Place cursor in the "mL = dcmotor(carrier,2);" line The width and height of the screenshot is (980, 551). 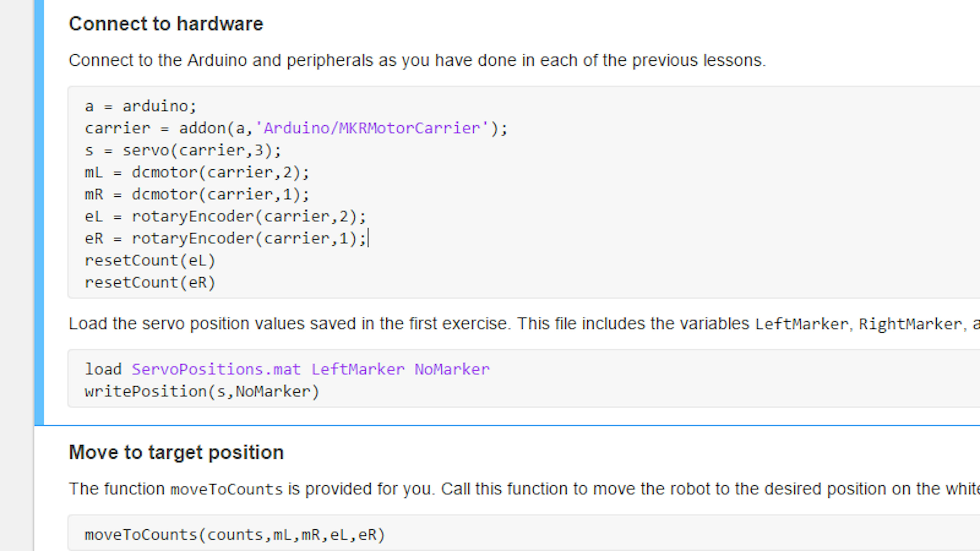(x=197, y=172)
